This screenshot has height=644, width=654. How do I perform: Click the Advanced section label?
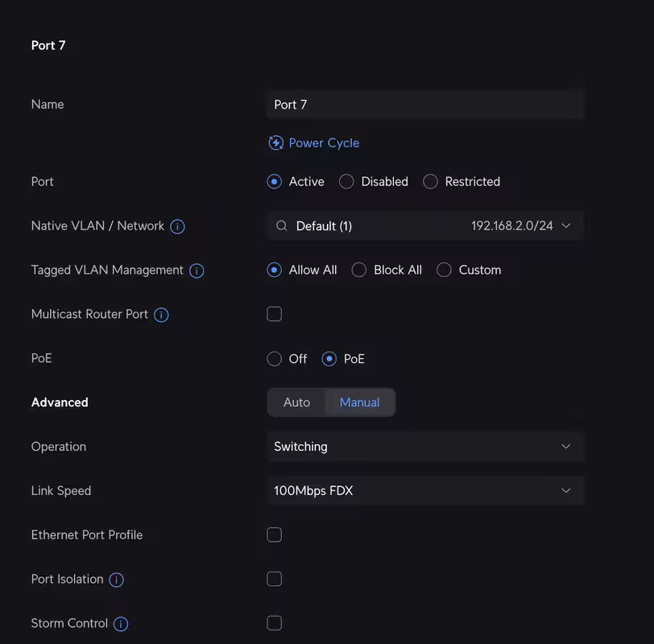pyautogui.click(x=60, y=402)
